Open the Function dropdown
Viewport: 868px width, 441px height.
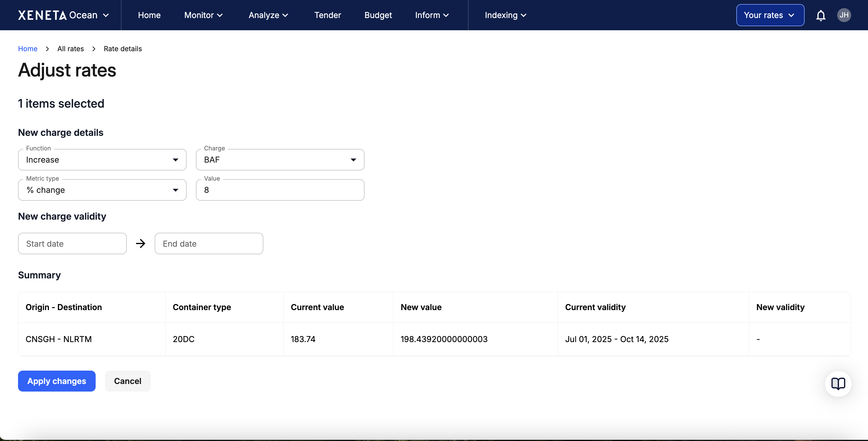102,160
